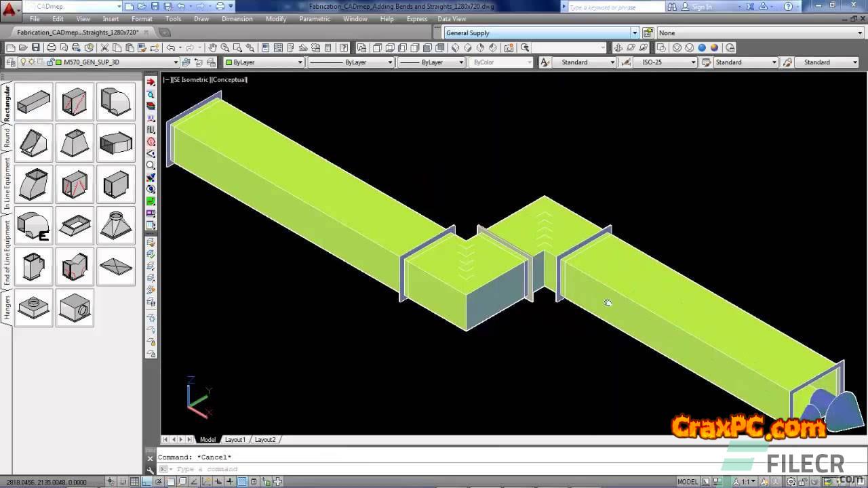
Task: Open the Data View menu
Action: click(452, 19)
